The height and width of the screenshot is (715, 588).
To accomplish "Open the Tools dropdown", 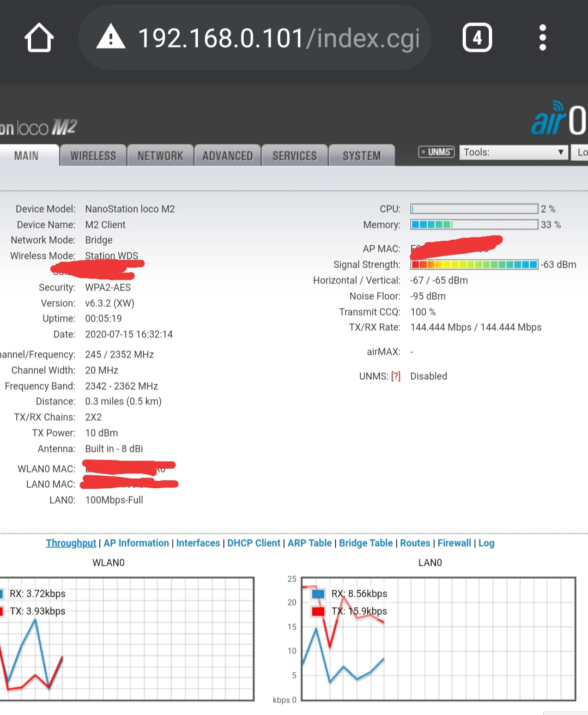I will [514, 153].
